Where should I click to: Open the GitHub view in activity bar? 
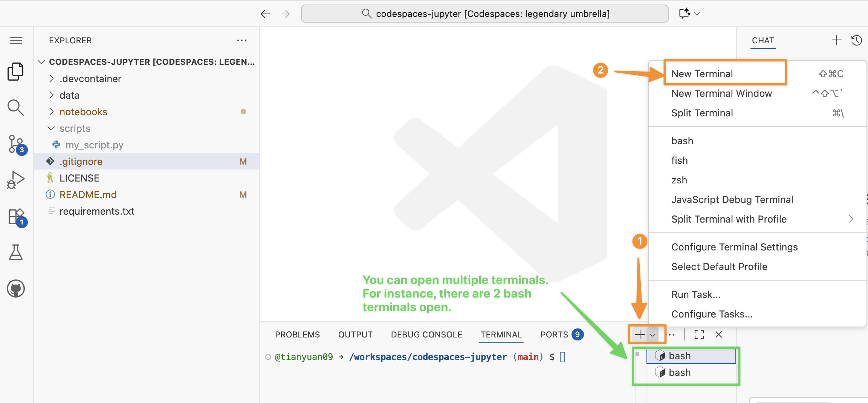pyautogui.click(x=15, y=289)
